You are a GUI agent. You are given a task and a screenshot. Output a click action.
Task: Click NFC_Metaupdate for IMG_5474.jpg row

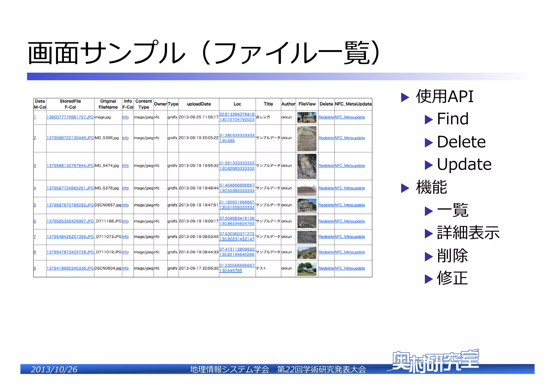point(350,166)
